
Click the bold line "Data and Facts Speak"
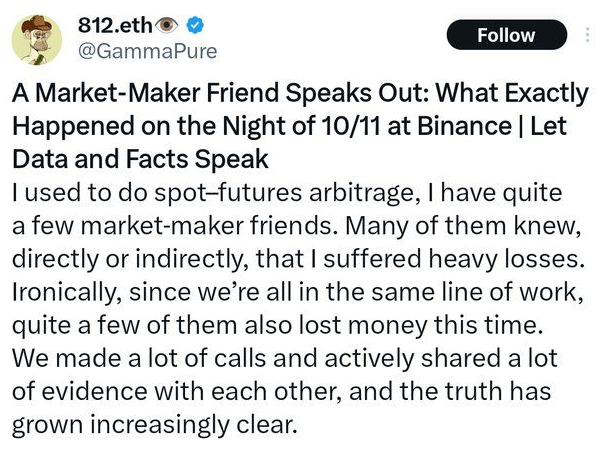[x=140, y=159]
